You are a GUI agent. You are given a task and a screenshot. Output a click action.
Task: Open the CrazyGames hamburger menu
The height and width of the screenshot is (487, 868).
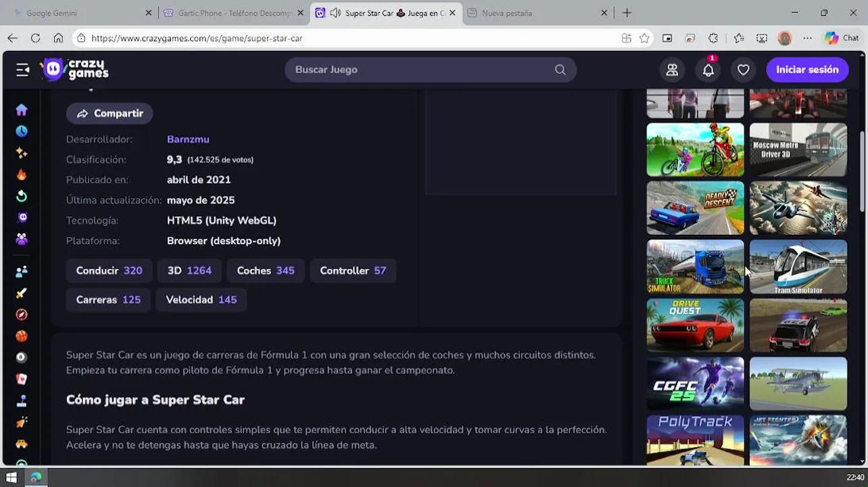[22, 70]
